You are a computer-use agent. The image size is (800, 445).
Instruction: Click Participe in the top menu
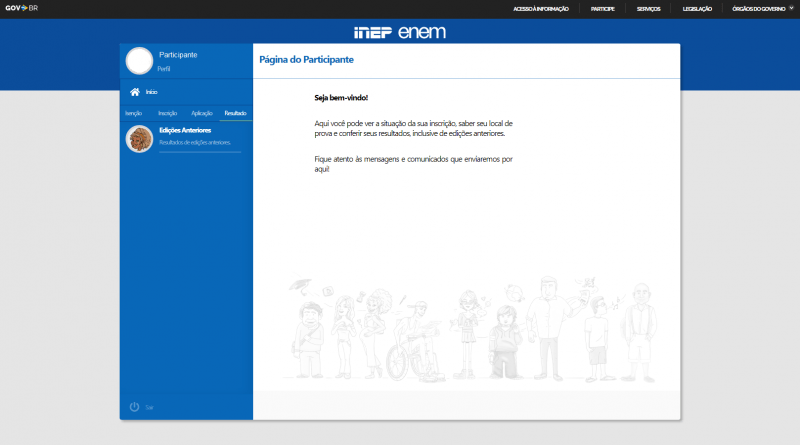pos(602,8)
